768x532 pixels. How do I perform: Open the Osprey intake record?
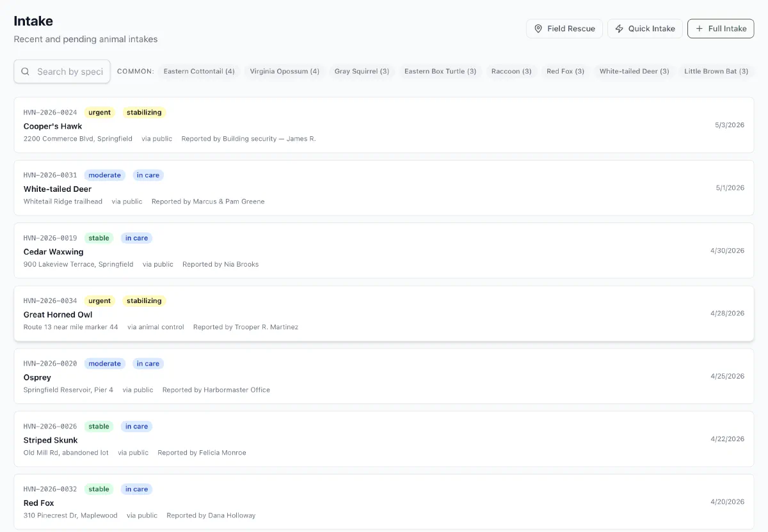click(384, 376)
